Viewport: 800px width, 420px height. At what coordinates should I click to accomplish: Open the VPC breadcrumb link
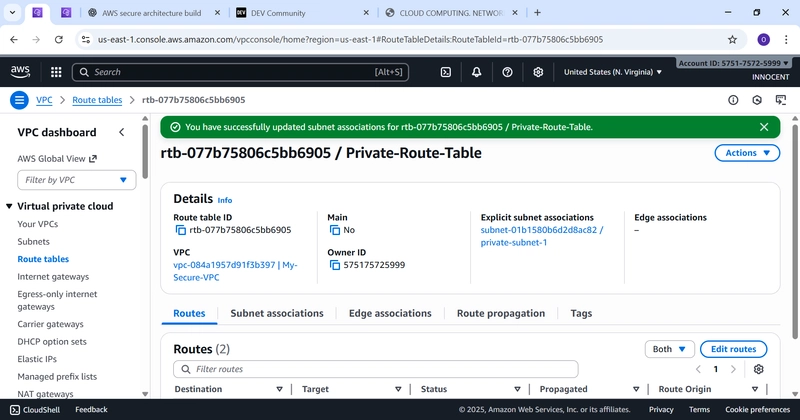click(x=44, y=100)
